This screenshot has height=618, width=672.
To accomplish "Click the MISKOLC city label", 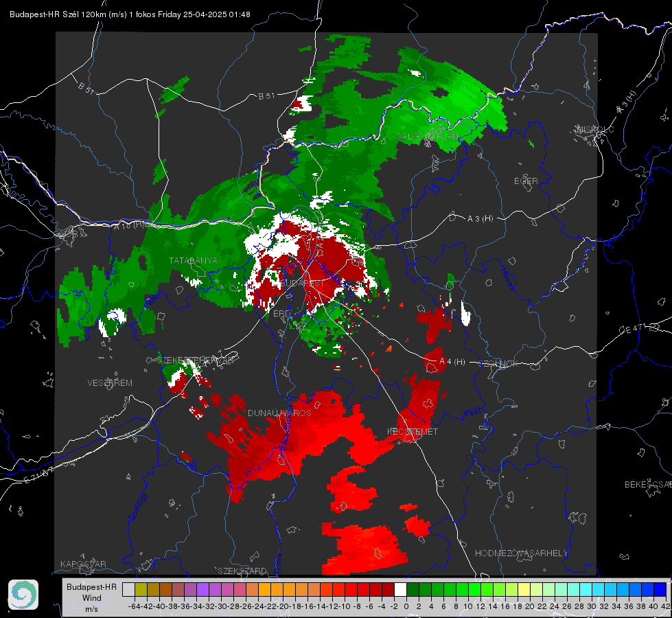I will coord(595,129).
